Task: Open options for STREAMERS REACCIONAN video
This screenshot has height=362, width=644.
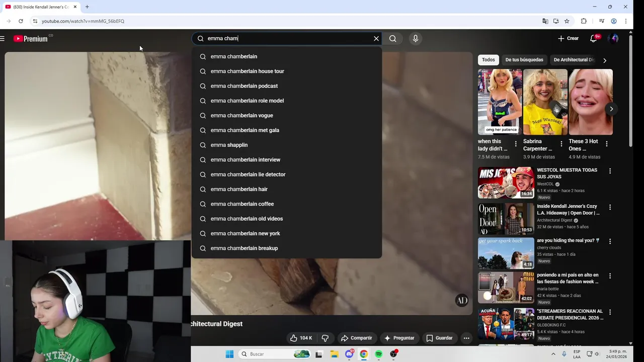Action: coord(610,312)
